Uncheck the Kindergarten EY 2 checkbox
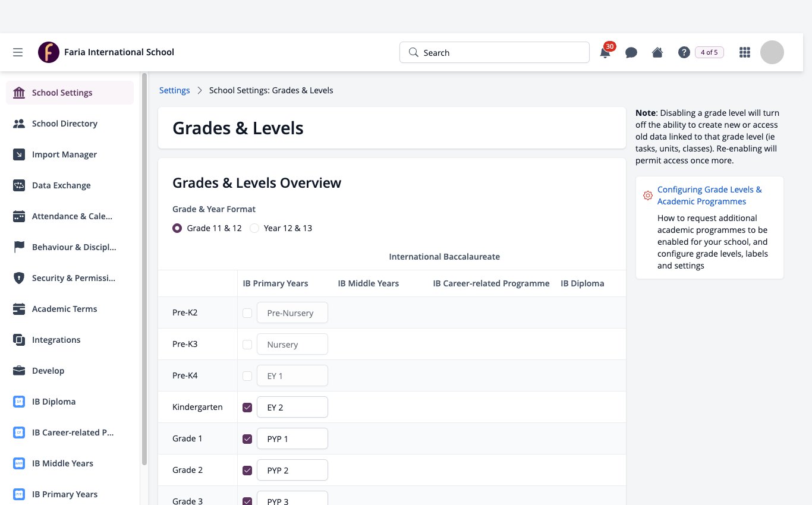 (247, 408)
